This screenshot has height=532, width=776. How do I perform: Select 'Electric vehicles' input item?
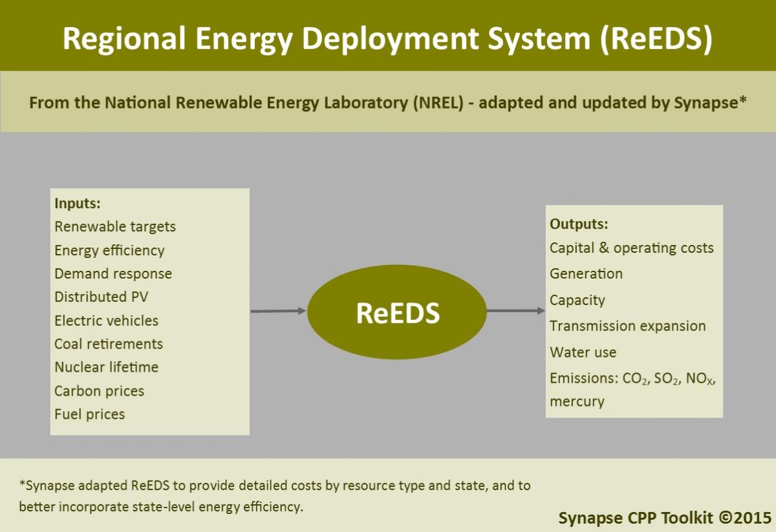(x=106, y=321)
